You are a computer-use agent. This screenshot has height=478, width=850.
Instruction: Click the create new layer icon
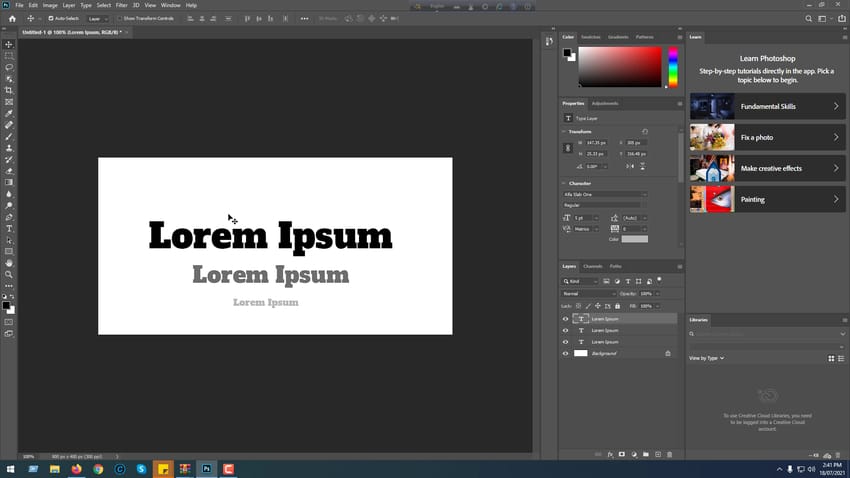pyautogui.click(x=658, y=455)
